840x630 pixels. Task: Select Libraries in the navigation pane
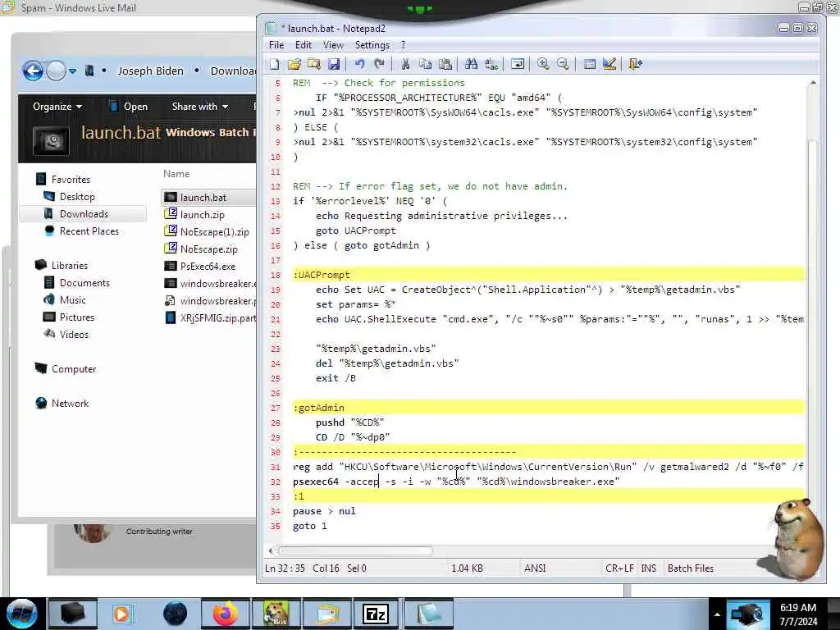pos(70,265)
